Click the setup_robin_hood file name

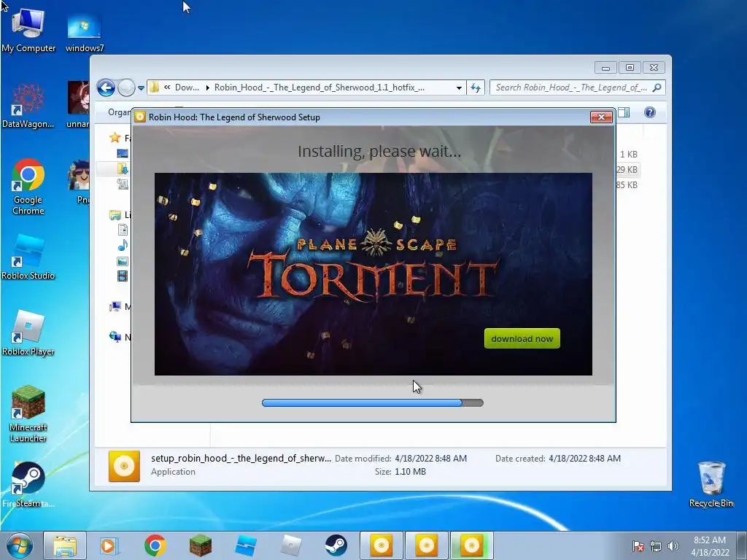241,459
